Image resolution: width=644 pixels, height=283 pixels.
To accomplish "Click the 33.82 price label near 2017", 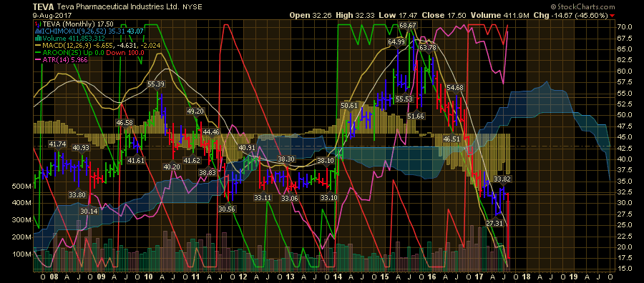I will 502,179.
